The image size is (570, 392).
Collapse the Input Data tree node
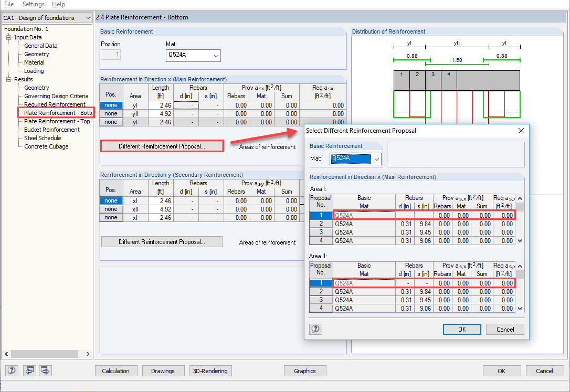click(x=9, y=37)
